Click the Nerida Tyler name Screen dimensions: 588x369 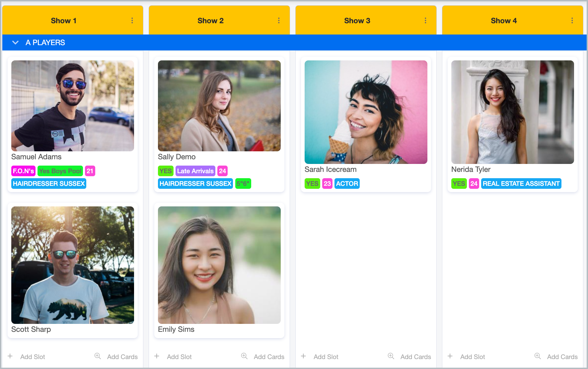click(x=471, y=169)
